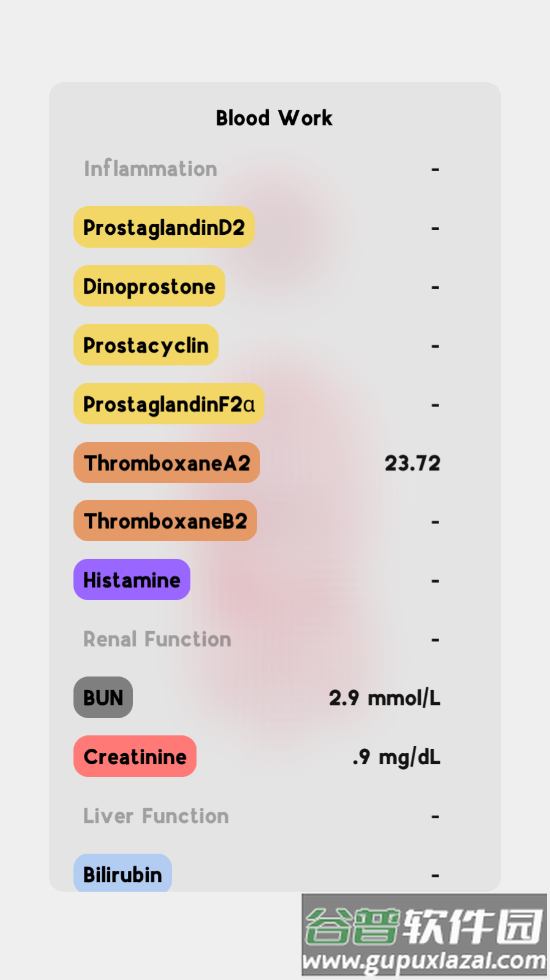Click the Creatinine value .9 mg/dL

tap(397, 757)
